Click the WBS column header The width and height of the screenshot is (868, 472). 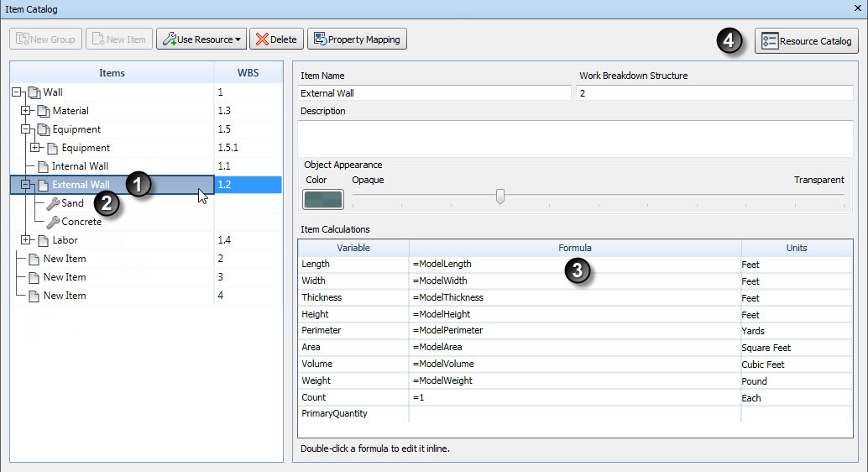pyautogui.click(x=248, y=72)
